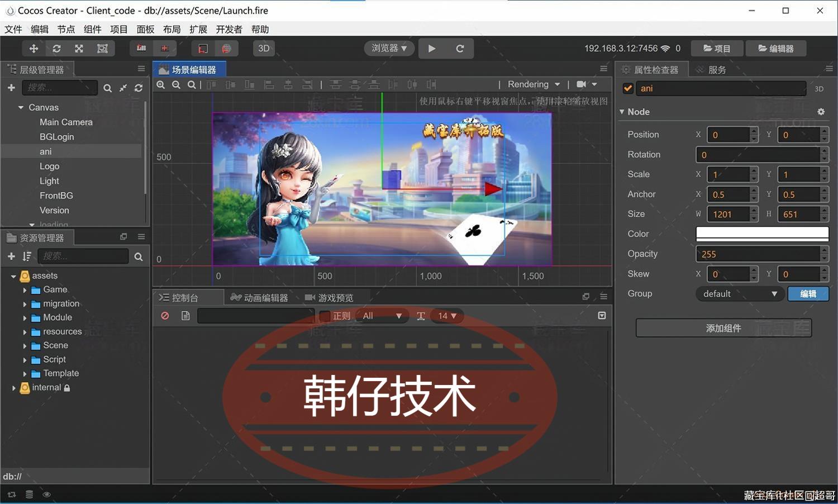This screenshot has height=504, width=838.
Task: Open the console log file
Action: (x=185, y=316)
